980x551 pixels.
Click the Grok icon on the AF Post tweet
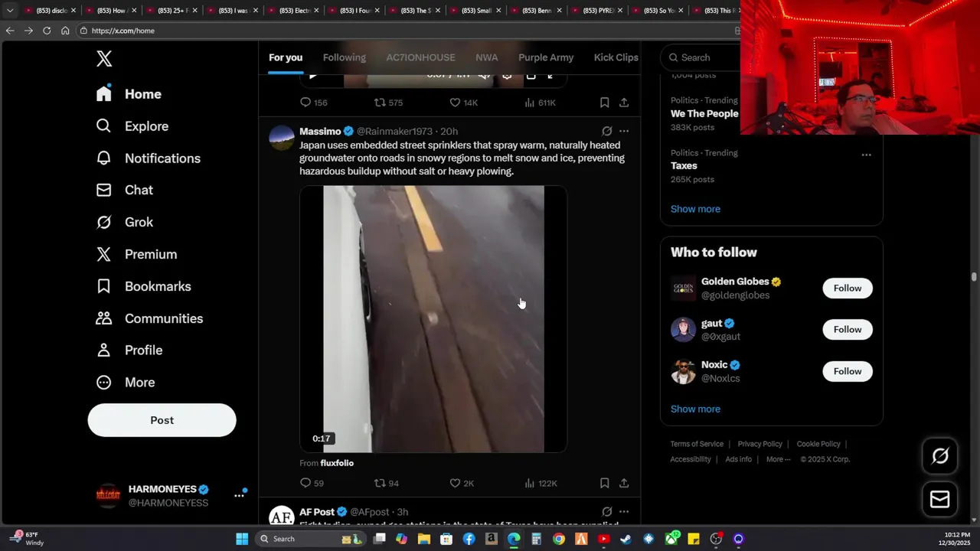pyautogui.click(x=607, y=511)
